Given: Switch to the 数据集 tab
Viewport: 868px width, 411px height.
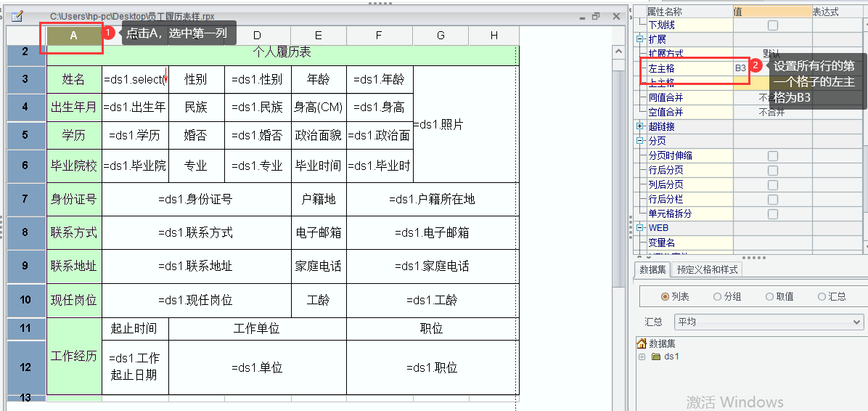Looking at the screenshot, I should tap(652, 269).
